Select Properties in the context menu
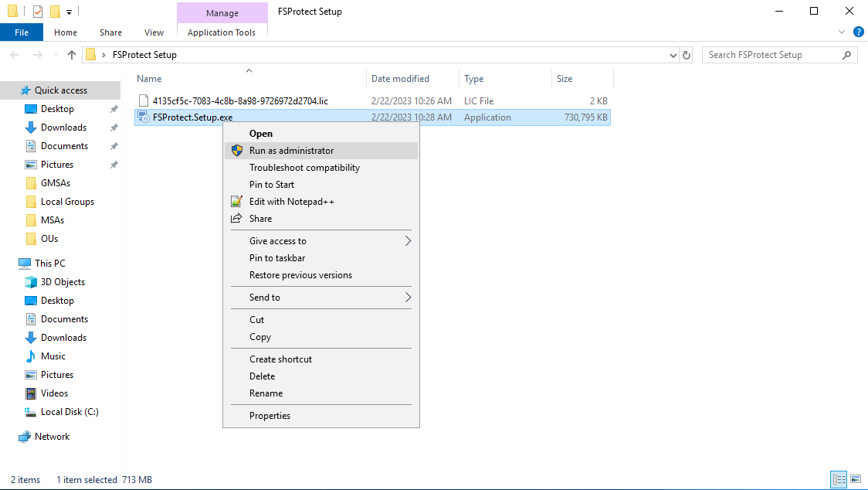868x490 pixels. click(270, 416)
